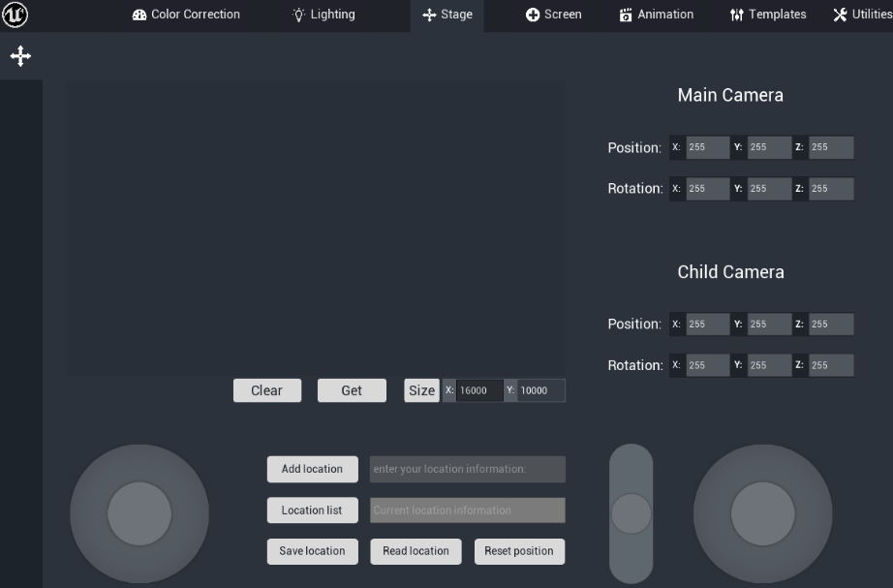Click the Current location information field
This screenshot has height=588, width=893.
468,510
